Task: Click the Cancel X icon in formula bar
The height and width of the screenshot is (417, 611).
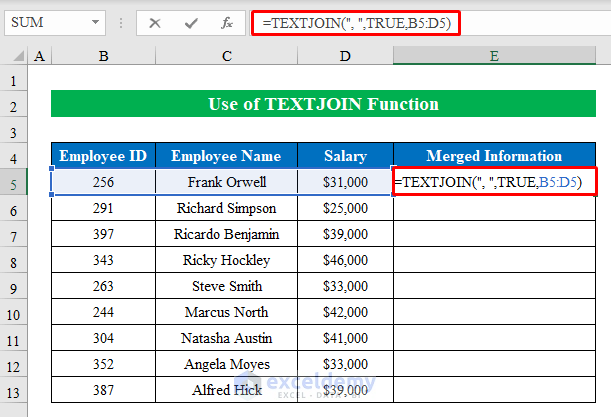Action: click(155, 22)
